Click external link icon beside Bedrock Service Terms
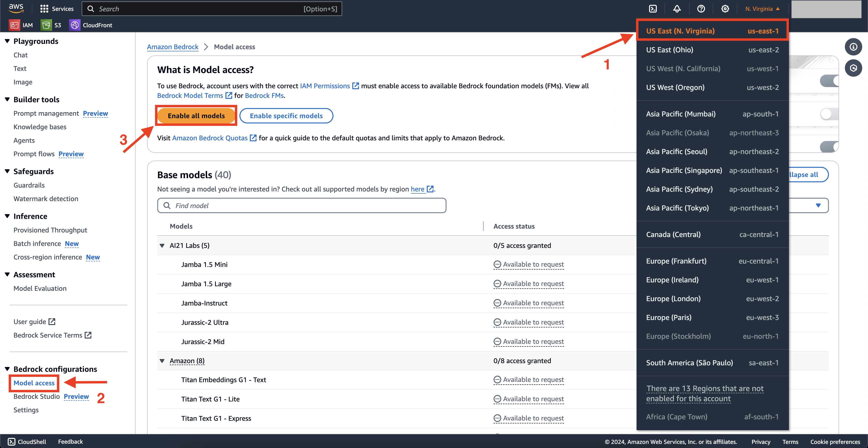The height and width of the screenshot is (448, 868). pyautogui.click(x=88, y=335)
